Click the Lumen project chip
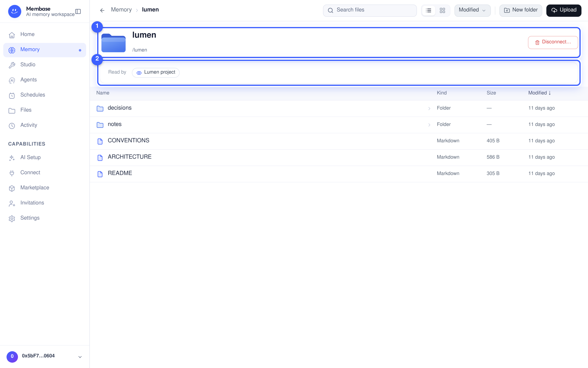 [156, 72]
